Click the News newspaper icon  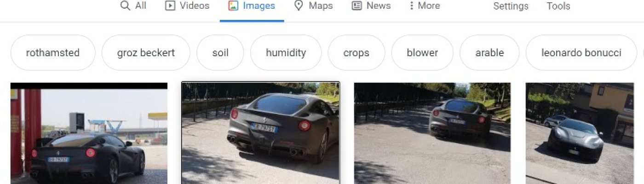(356, 6)
